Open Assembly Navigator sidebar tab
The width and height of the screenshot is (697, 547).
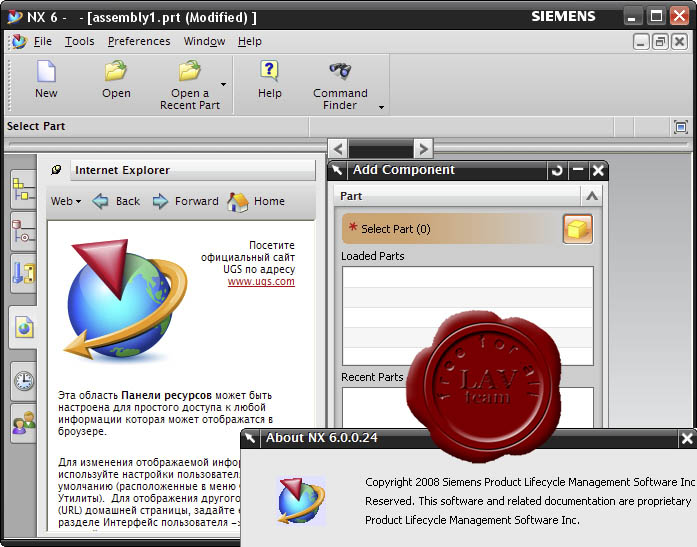[x=23, y=190]
